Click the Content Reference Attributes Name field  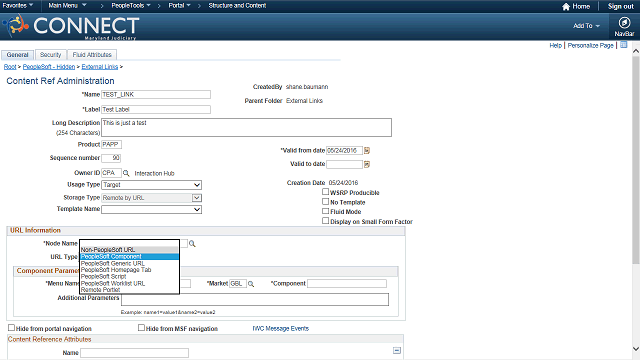click(135, 353)
